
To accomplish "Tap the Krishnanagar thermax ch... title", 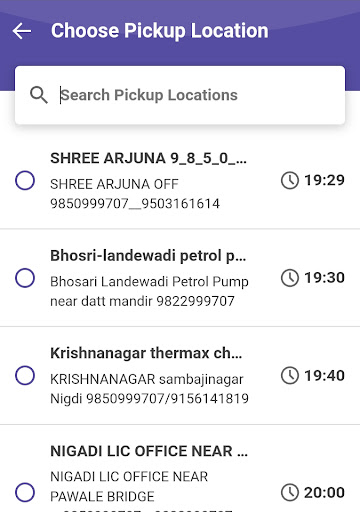I will click(x=146, y=353).
